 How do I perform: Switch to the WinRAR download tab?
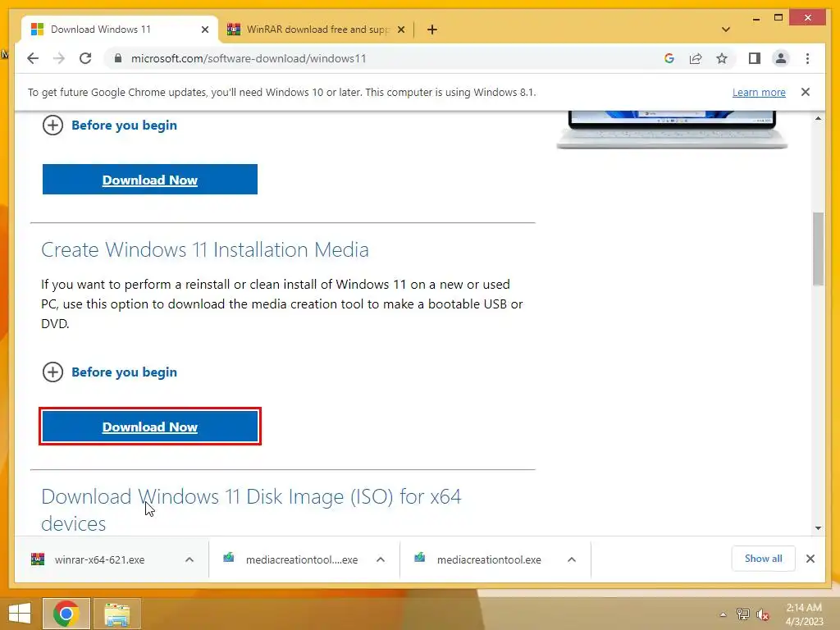click(317, 30)
